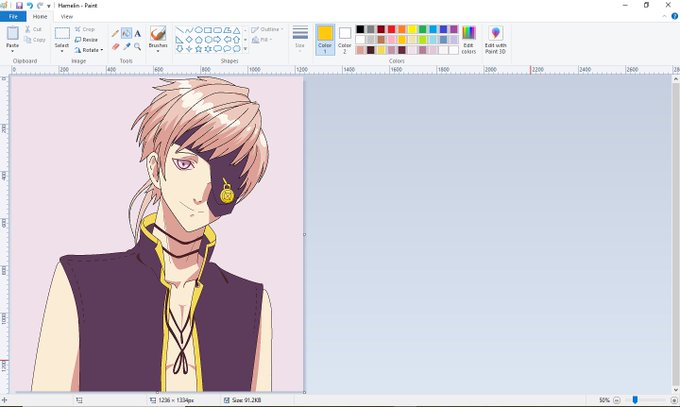Choose the Pentagon shape
The height and width of the screenshot is (407, 680).
pos(198,39)
